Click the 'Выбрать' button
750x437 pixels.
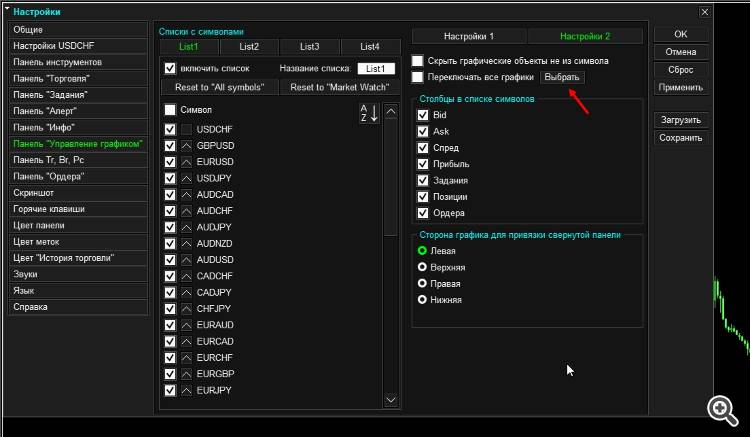click(562, 77)
